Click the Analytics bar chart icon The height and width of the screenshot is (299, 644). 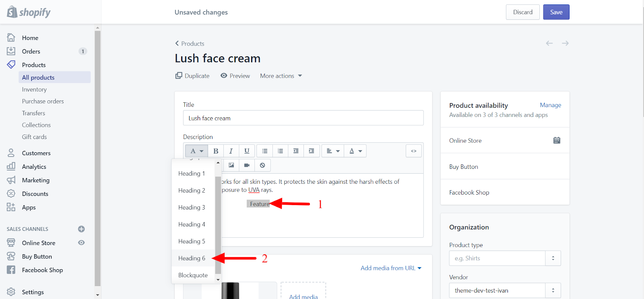pyautogui.click(x=11, y=166)
